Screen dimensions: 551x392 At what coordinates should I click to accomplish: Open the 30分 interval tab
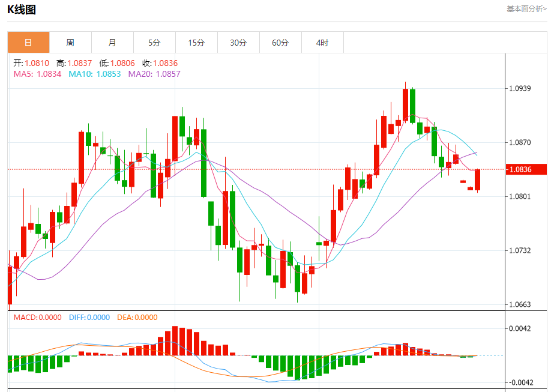coord(238,43)
